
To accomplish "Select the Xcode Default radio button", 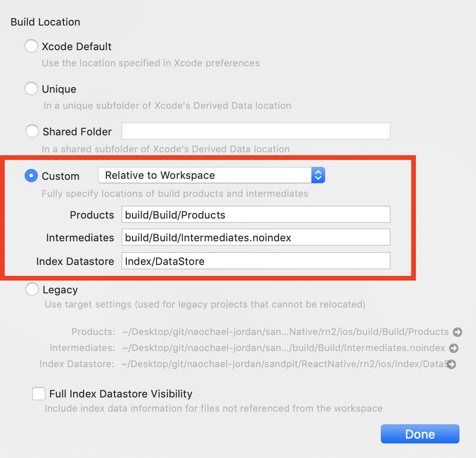I will [31, 46].
